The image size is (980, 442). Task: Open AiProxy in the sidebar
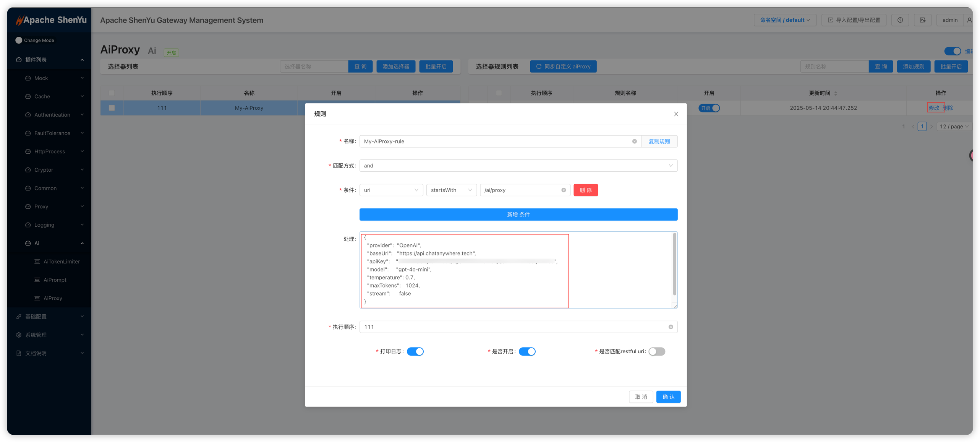pos(53,298)
